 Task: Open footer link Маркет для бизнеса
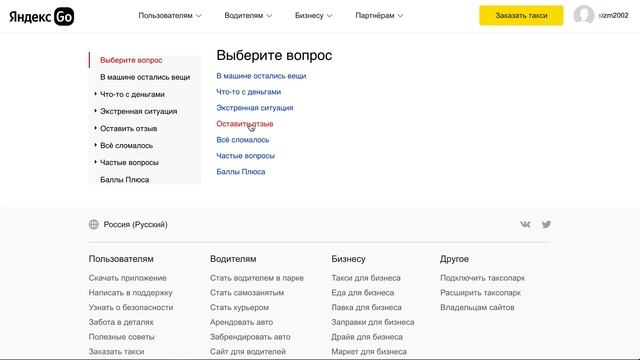coord(369,351)
